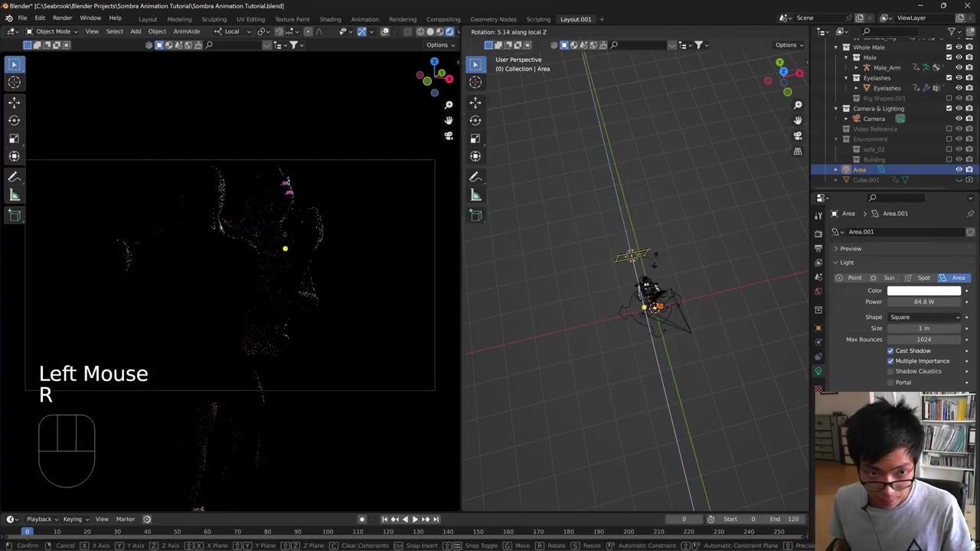Choose the Add Cube tool in right viewport
This screenshot has height=551, width=980.
coord(475,215)
